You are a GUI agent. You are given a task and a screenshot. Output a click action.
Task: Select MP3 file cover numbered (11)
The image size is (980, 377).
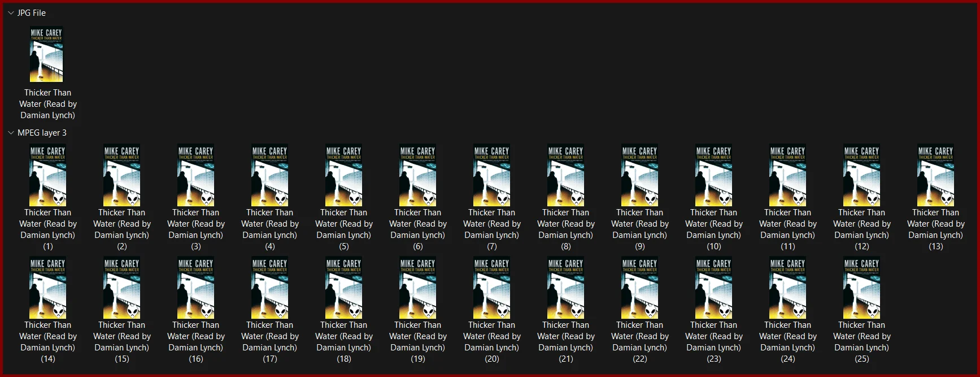(788, 175)
